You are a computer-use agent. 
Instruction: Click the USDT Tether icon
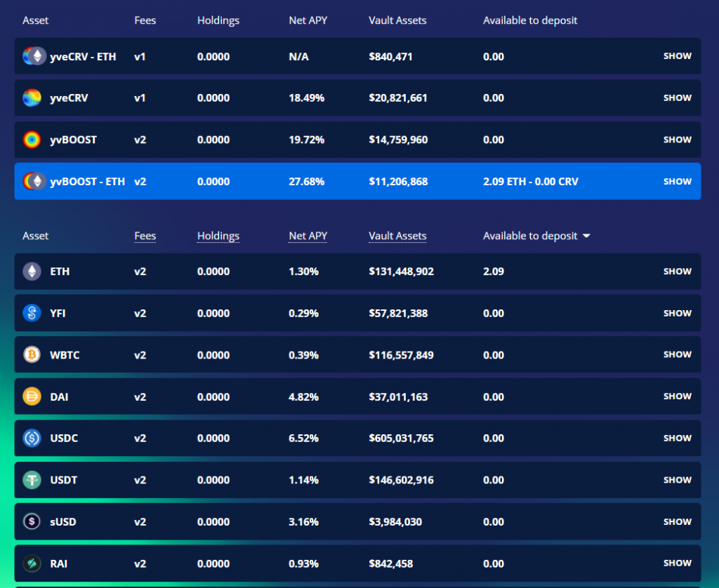coord(32,480)
